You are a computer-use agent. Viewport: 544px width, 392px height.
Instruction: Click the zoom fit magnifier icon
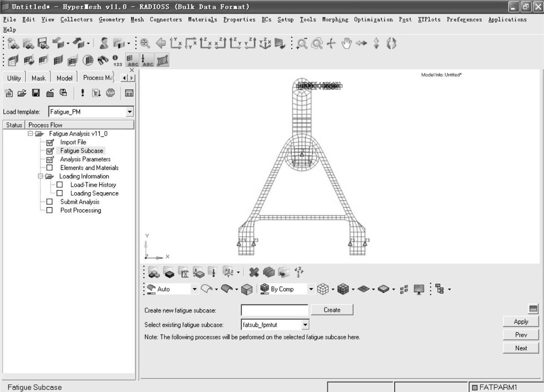tap(145, 44)
